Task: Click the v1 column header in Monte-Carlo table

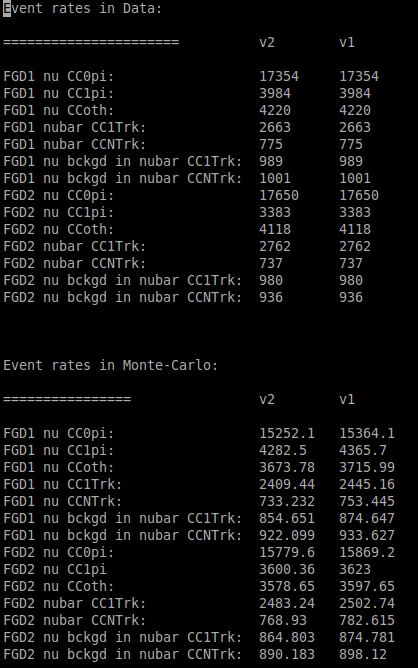Action: (347, 400)
